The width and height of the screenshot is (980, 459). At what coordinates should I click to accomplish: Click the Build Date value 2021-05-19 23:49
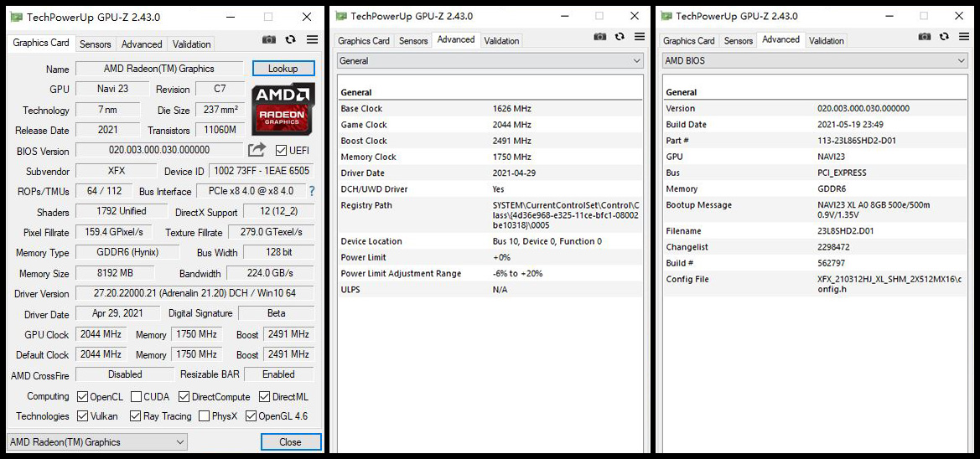tap(850, 124)
